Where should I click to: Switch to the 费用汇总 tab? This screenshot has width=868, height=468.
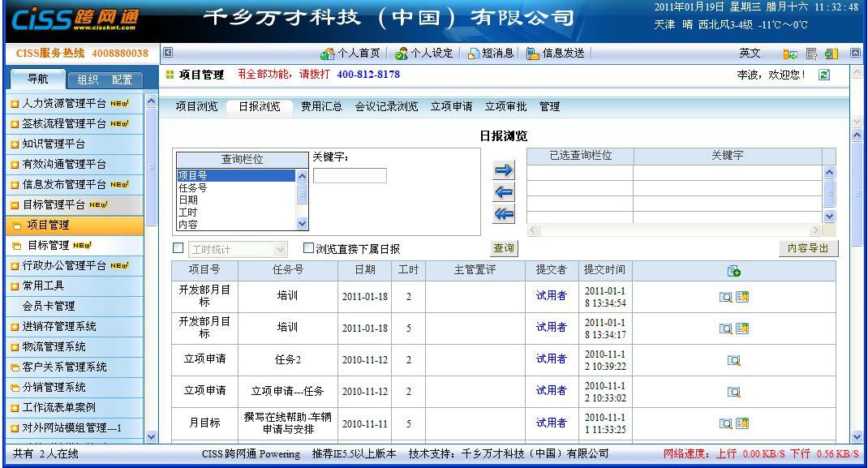[320, 106]
